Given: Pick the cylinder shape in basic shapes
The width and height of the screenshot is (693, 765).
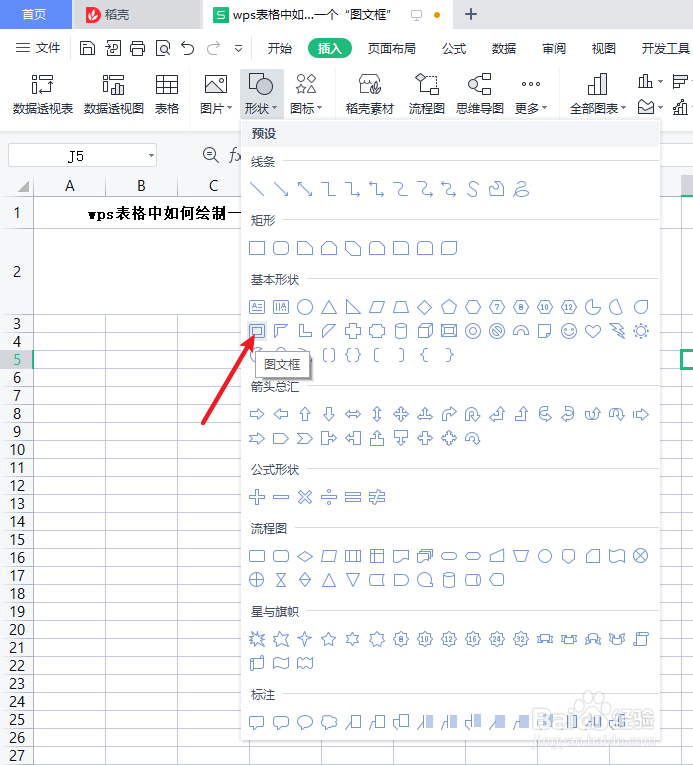Looking at the screenshot, I should 401,331.
